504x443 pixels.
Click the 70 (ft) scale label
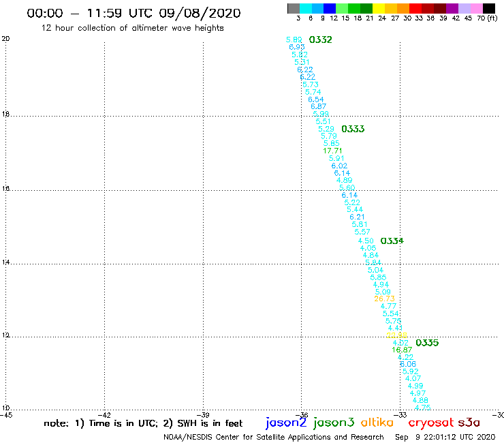coord(487,18)
